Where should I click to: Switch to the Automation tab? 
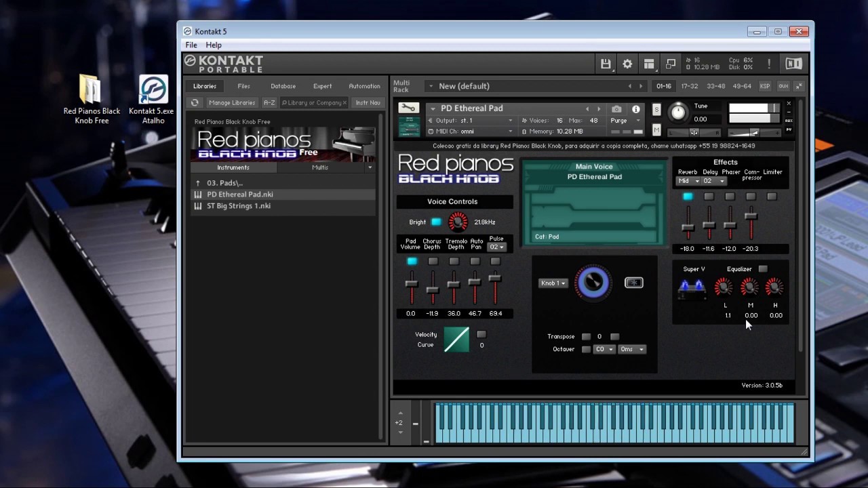pyautogui.click(x=364, y=86)
